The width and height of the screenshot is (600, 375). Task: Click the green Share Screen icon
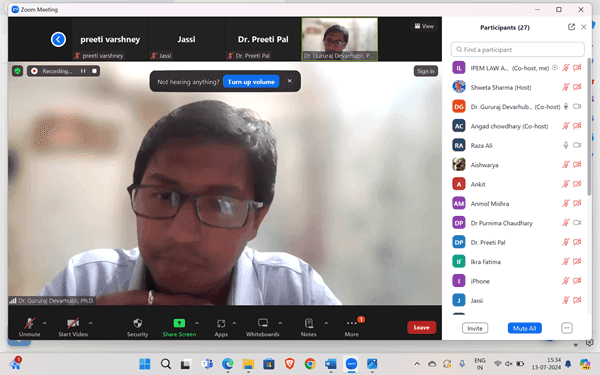[x=179, y=323]
